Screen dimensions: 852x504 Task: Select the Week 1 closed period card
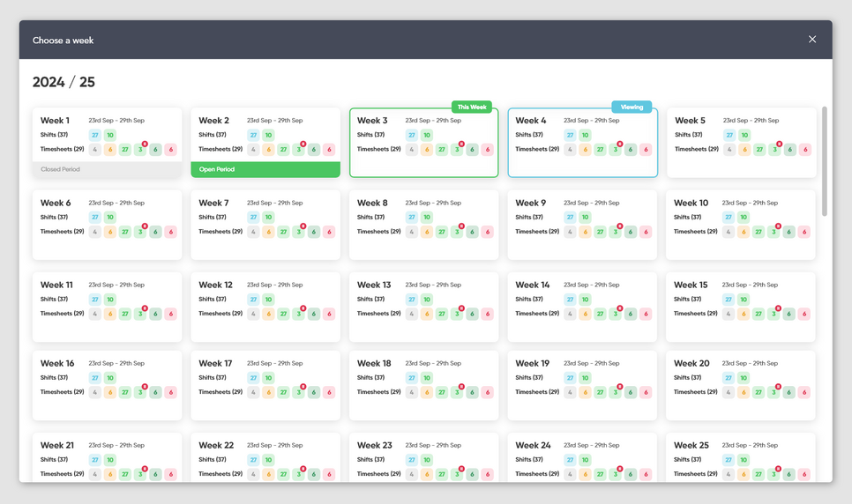point(107,142)
